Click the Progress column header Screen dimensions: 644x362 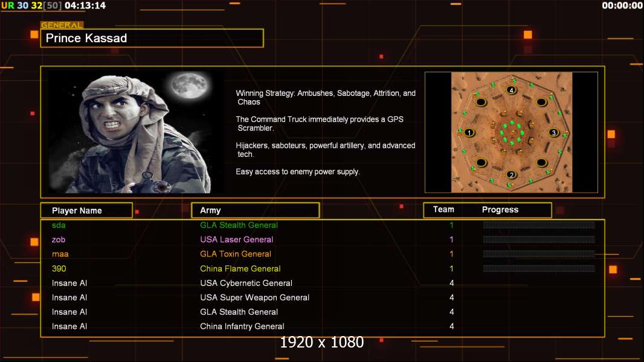[x=500, y=209]
